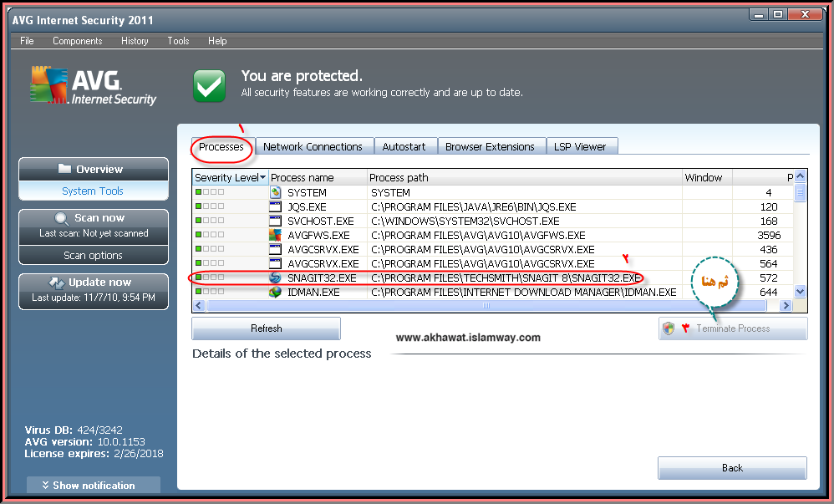Click the Virus DB 424/3242 text
Viewport: 834px width, 504px height.
[74, 430]
